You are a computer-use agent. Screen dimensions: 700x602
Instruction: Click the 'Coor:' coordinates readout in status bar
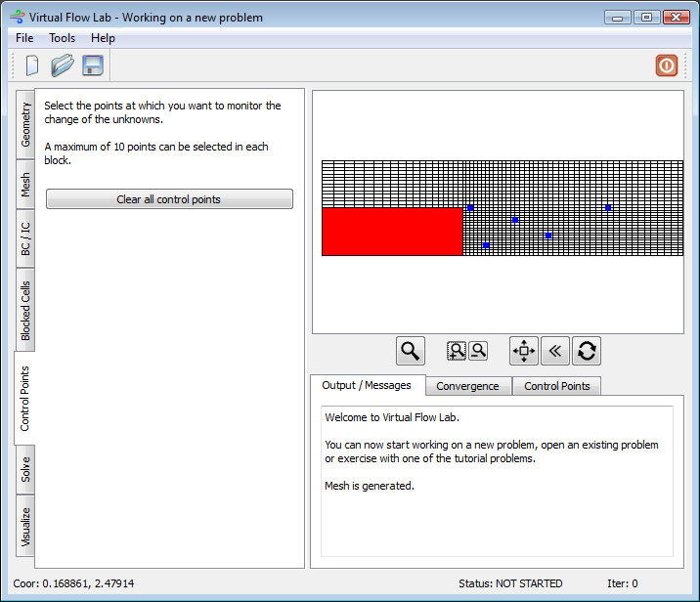click(73, 583)
